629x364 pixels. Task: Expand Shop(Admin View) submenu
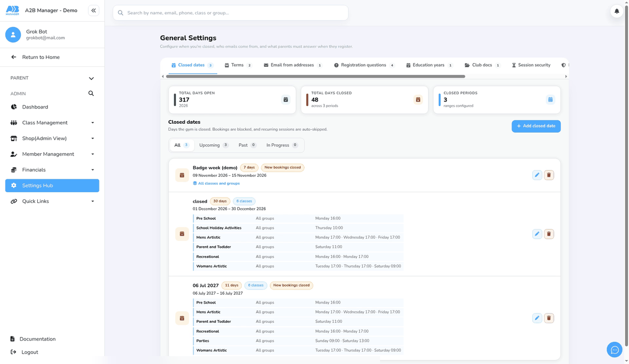pyautogui.click(x=92, y=139)
